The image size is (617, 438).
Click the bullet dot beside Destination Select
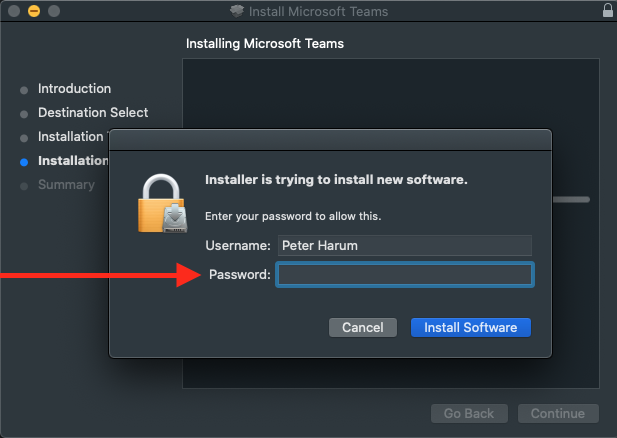(24, 114)
